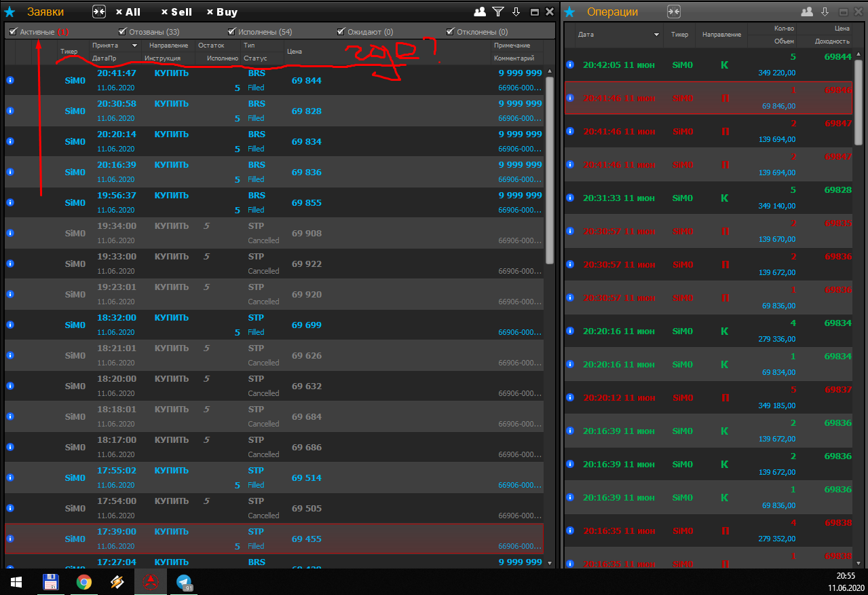The image size is (868, 595).
Task: Uncheck the Отозваны (33) filter
Action: point(122,32)
